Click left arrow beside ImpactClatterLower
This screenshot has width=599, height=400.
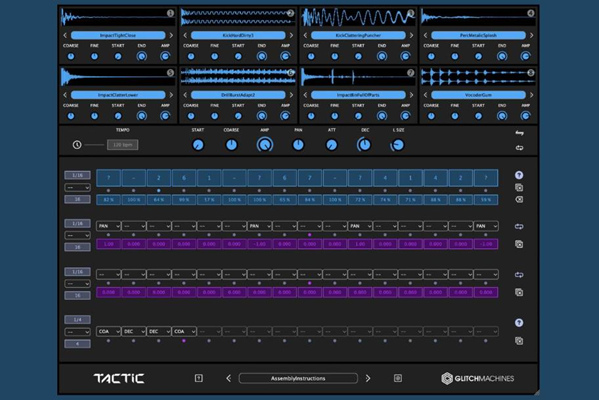(65, 95)
